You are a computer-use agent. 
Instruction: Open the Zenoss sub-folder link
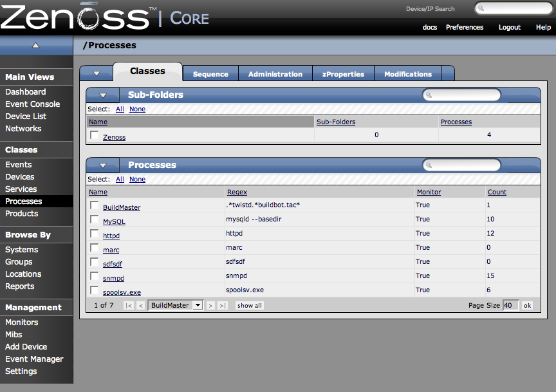[x=114, y=137]
